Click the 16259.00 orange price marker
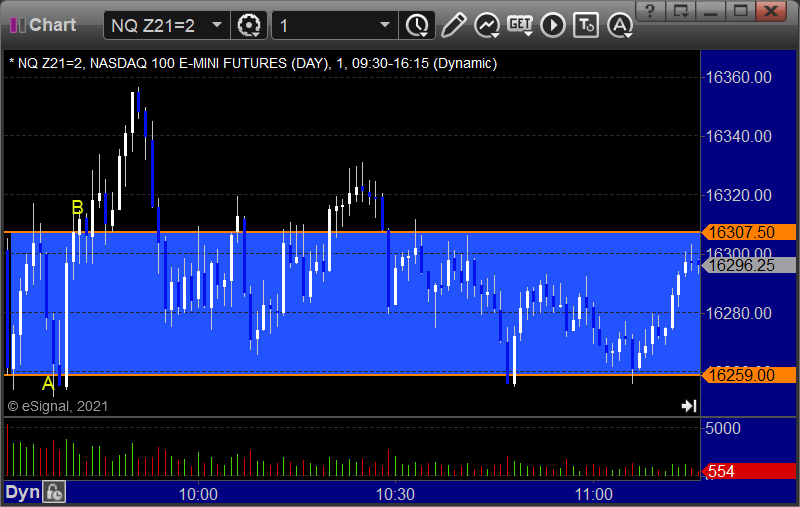Screen dimensions: 800x507 748,375
